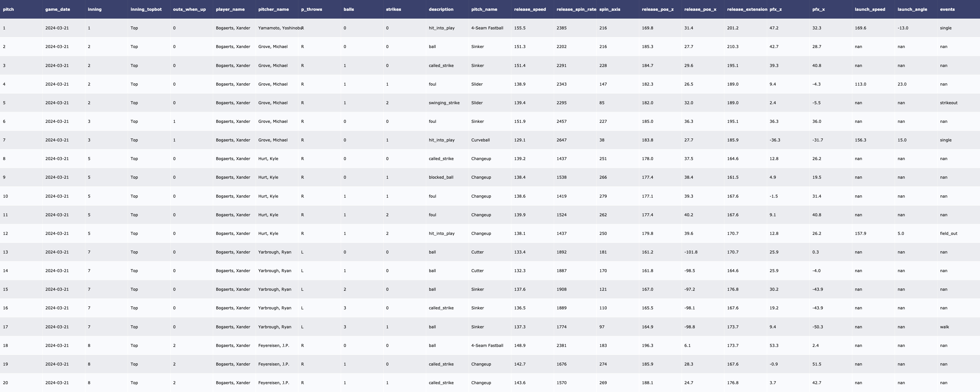This screenshot has width=980, height=392.
Task: Click the game_date column header
Action: point(57,9)
